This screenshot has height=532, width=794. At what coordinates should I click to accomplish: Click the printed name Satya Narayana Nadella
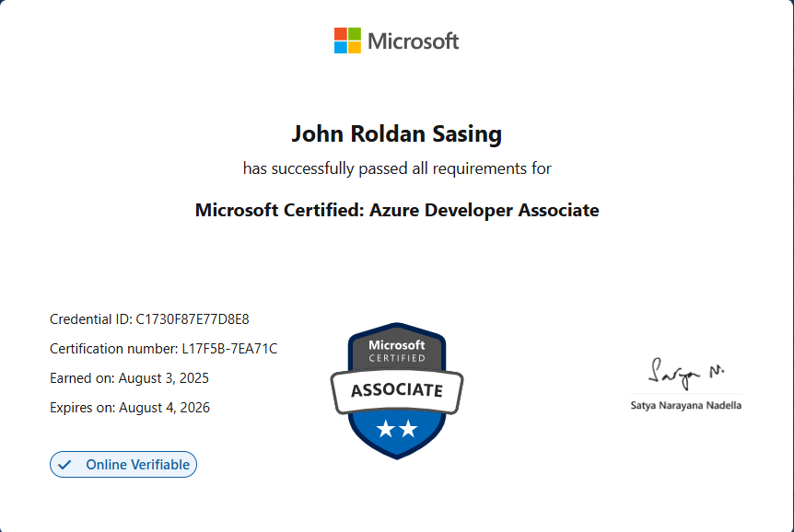pyautogui.click(x=685, y=405)
